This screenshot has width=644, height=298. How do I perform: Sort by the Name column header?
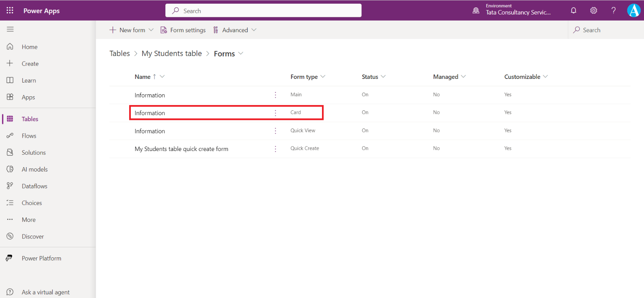click(143, 77)
